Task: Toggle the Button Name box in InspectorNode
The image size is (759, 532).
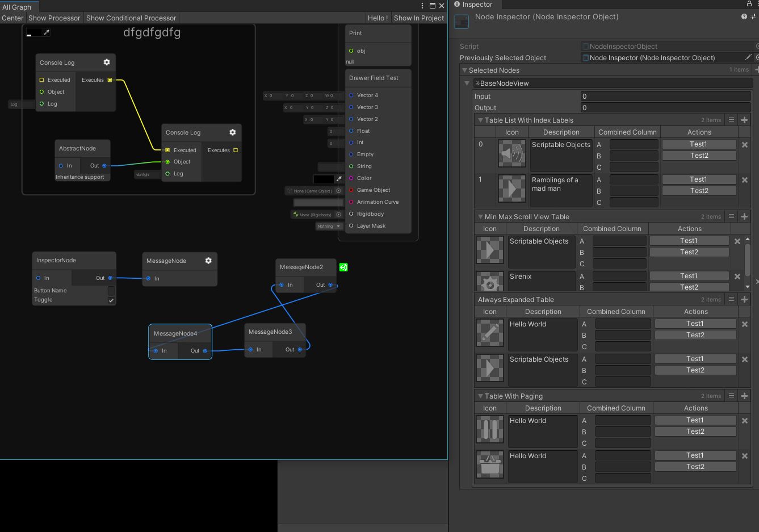Action: point(111,291)
